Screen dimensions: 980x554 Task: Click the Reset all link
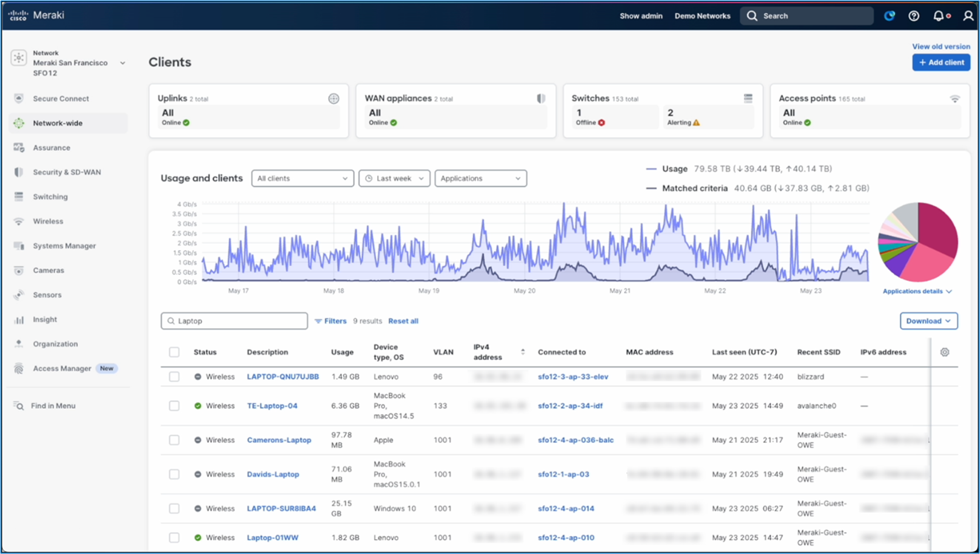point(403,321)
